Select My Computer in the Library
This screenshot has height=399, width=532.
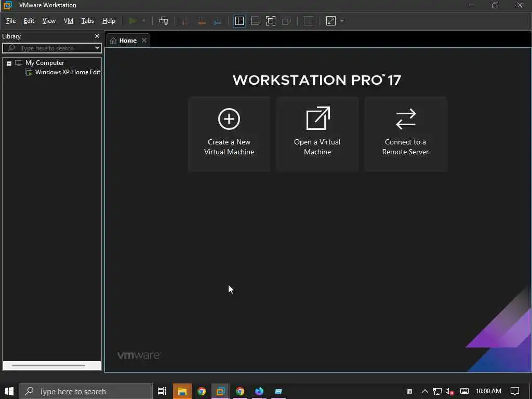45,63
